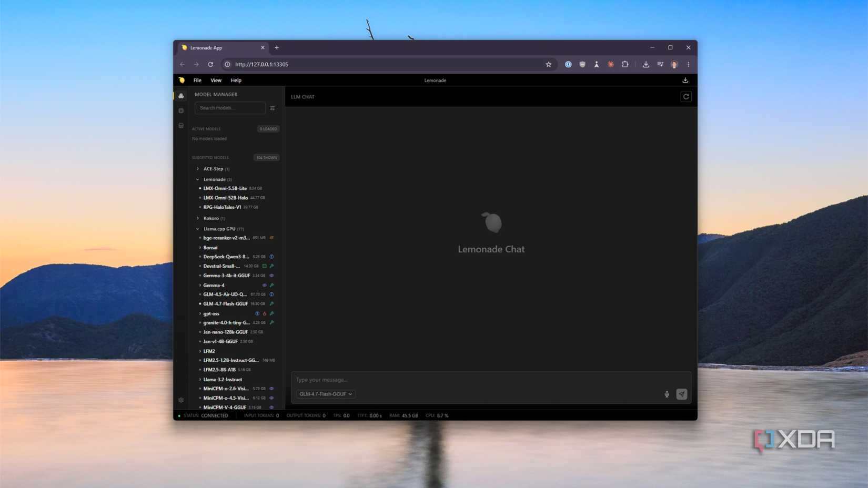This screenshot has height=488, width=868.
Task: Click the third left-rail icon below Model Manager
Action: tap(181, 126)
